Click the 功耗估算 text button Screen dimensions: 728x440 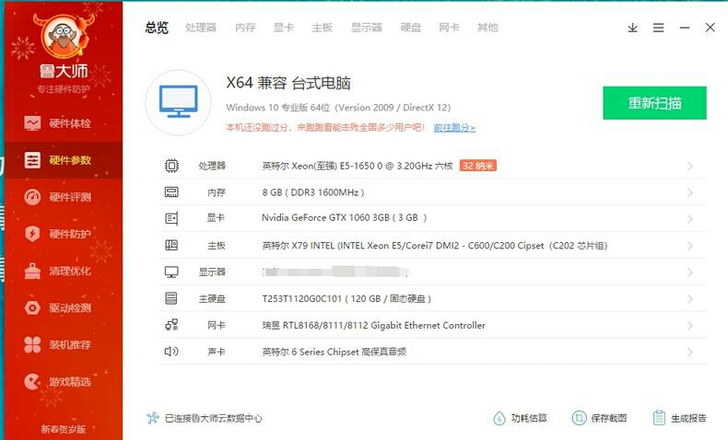tap(529, 418)
